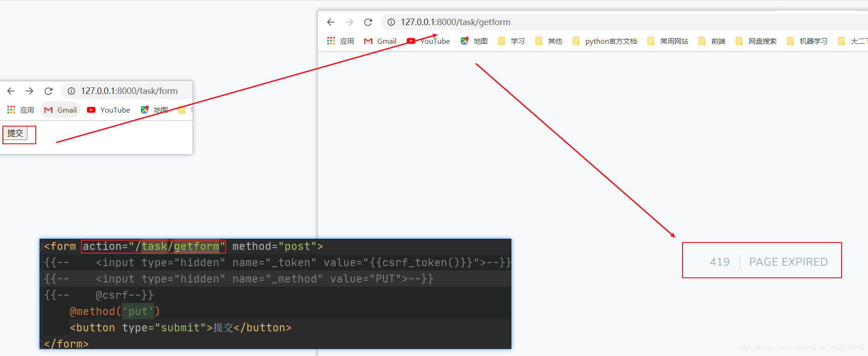Click the commented @csrf line in code

click(99, 295)
